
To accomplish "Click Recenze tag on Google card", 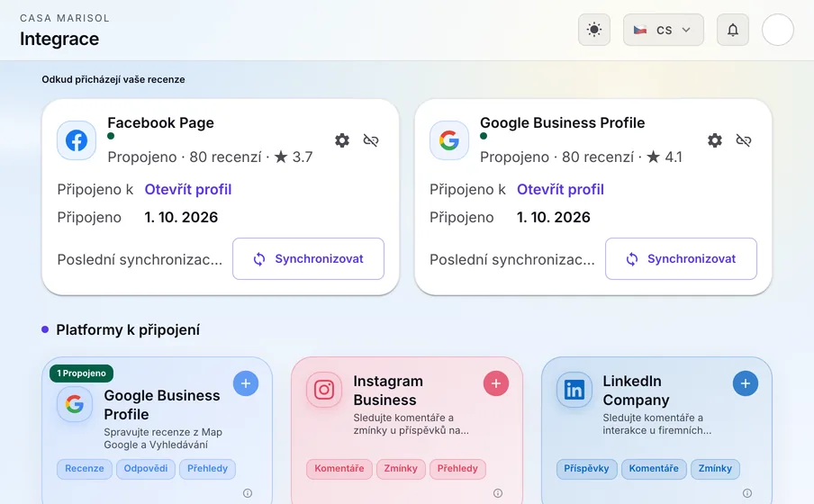I will (84, 468).
